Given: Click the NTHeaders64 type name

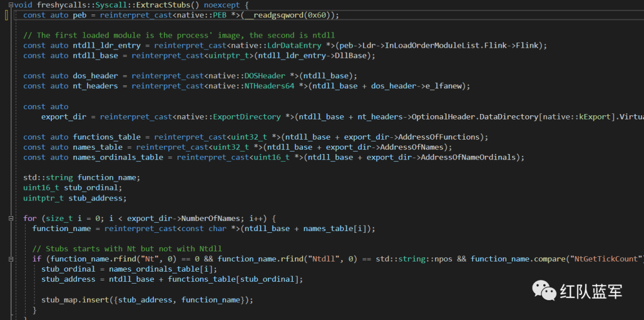Looking at the screenshot, I should (270, 86).
